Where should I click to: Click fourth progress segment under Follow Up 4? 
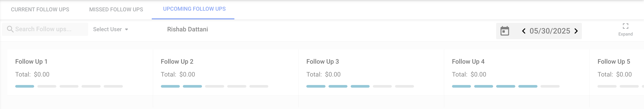pyautogui.click(x=527, y=87)
